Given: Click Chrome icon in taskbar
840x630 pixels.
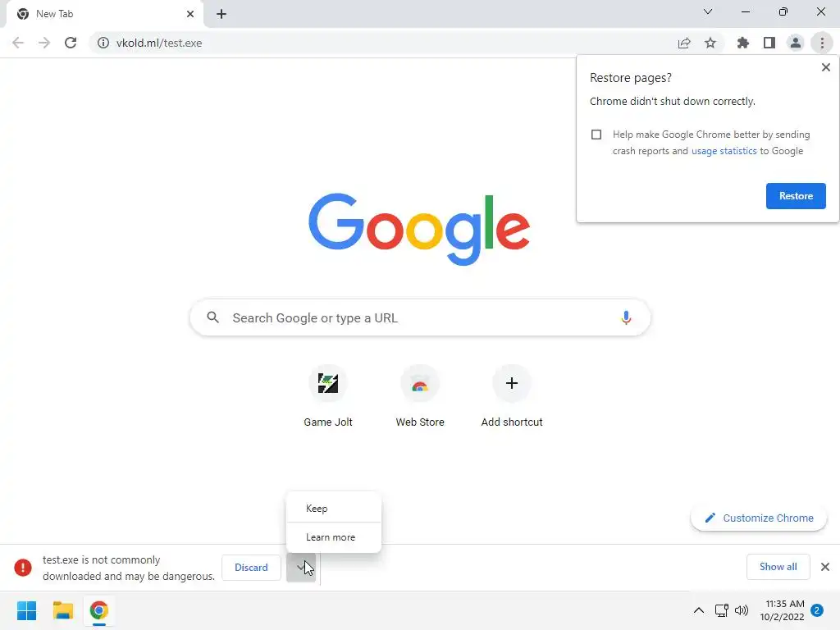Looking at the screenshot, I should [x=98, y=610].
